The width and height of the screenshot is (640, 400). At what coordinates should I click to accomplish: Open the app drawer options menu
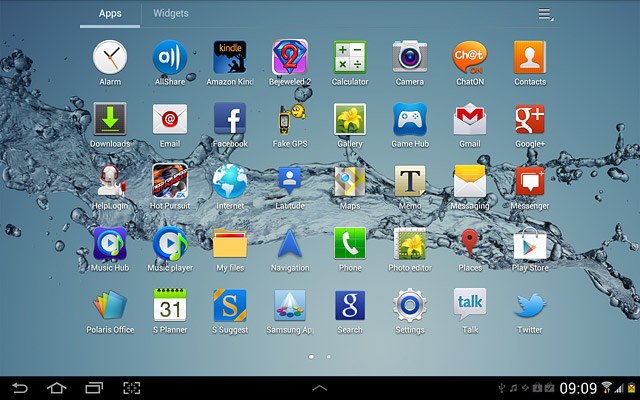[545, 14]
